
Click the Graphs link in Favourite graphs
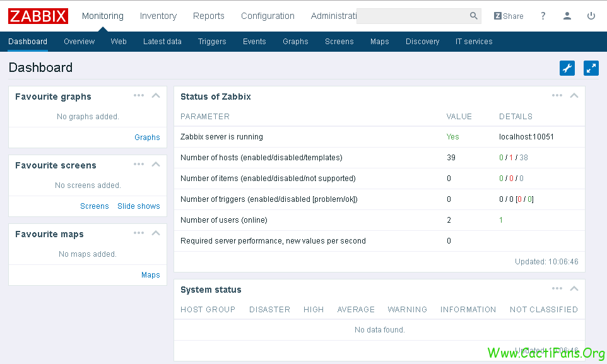click(147, 137)
